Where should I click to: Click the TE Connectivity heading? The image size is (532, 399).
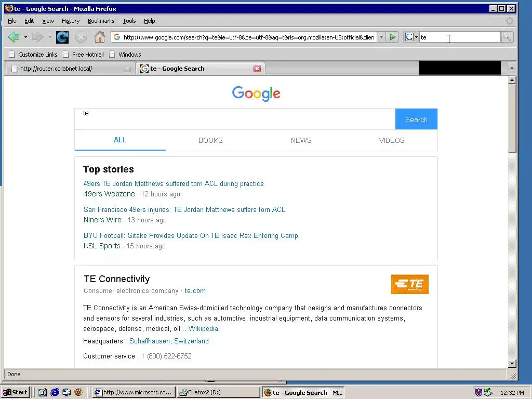point(117,279)
